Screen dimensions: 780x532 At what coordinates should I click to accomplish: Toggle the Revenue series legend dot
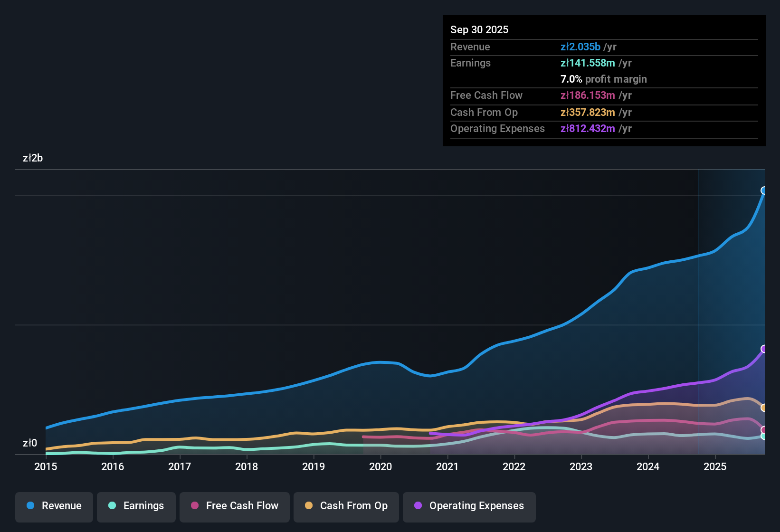(30, 506)
